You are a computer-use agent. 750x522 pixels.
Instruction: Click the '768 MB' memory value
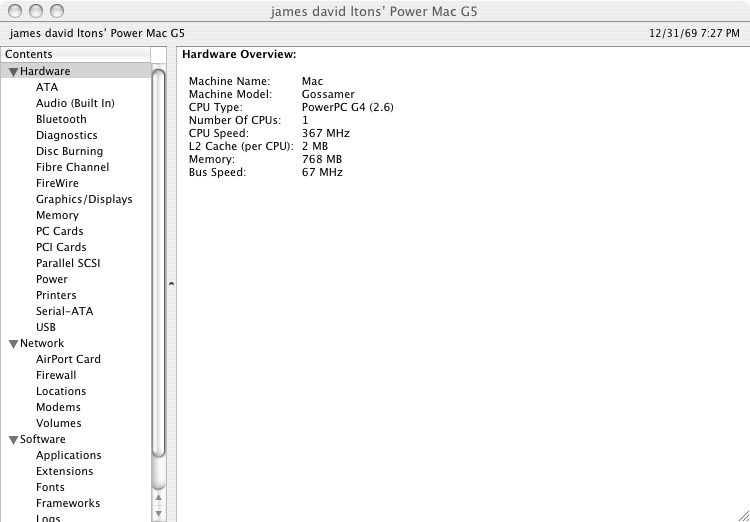click(322, 159)
